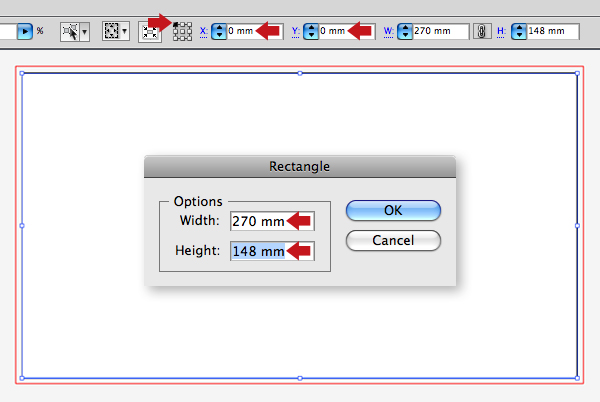Select the center reference point in the locator grid
This screenshot has height=402, width=600.
click(x=182, y=31)
